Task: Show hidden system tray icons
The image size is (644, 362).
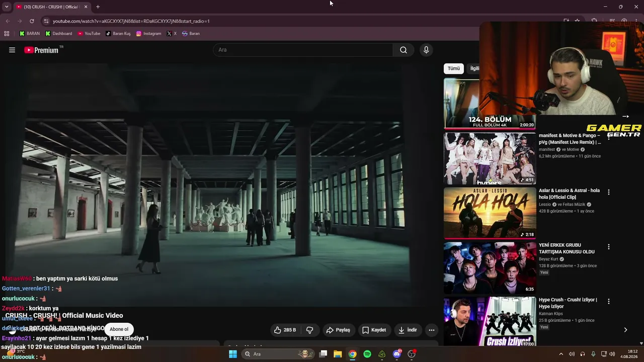Action: [x=561, y=354]
